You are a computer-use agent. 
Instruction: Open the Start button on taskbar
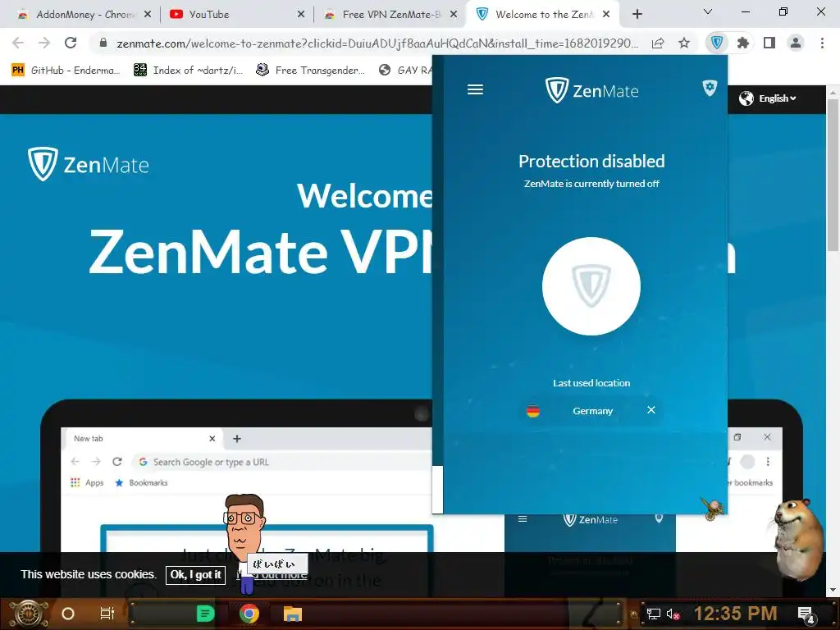[x=29, y=614]
